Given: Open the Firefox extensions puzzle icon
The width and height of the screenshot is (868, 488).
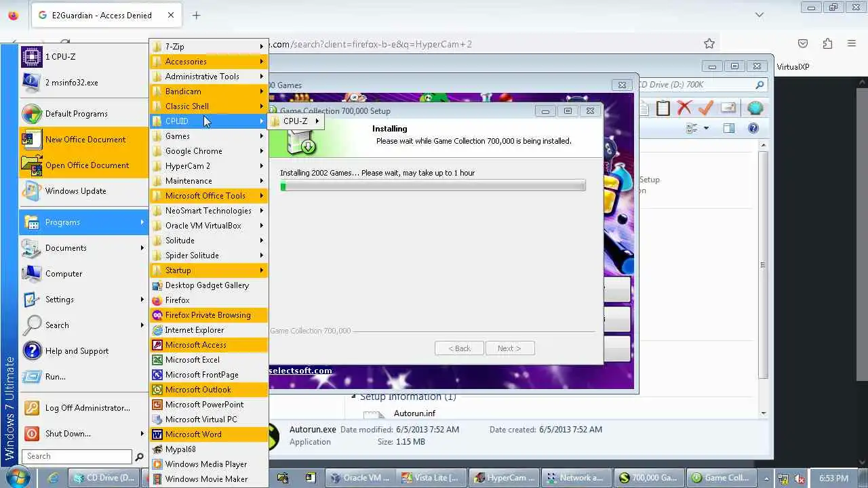Looking at the screenshot, I should click(x=827, y=44).
